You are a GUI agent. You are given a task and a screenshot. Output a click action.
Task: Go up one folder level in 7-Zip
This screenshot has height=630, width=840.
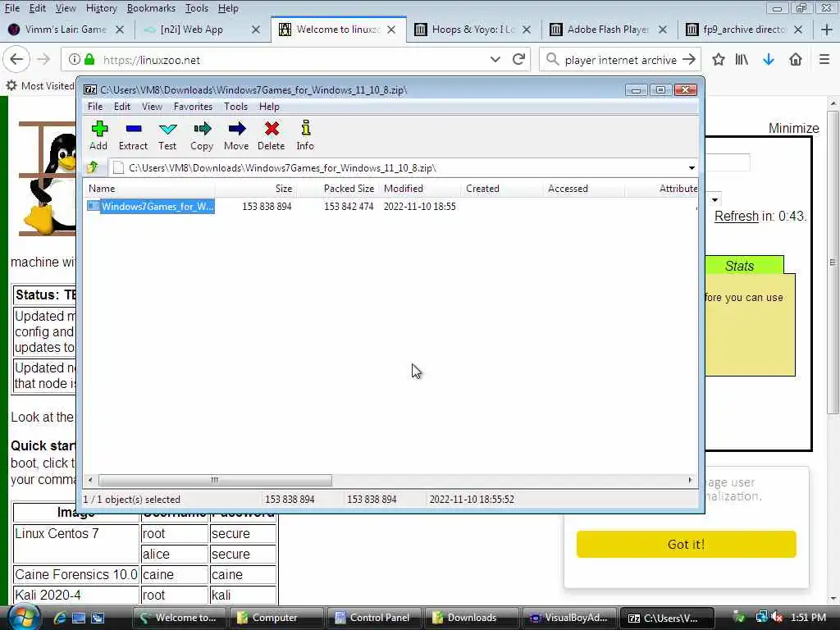click(93, 167)
